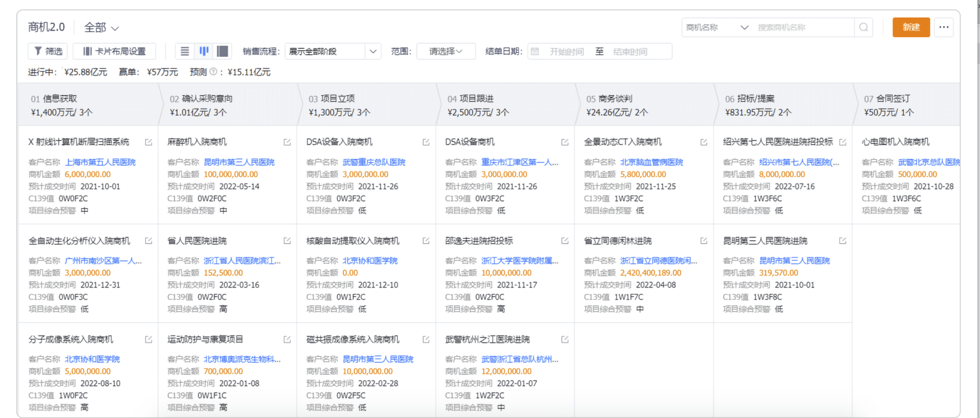Open edit icon on 邵逸夫进院招投标 card
This screenshot has height=418, width=980.
click(565, 241)
